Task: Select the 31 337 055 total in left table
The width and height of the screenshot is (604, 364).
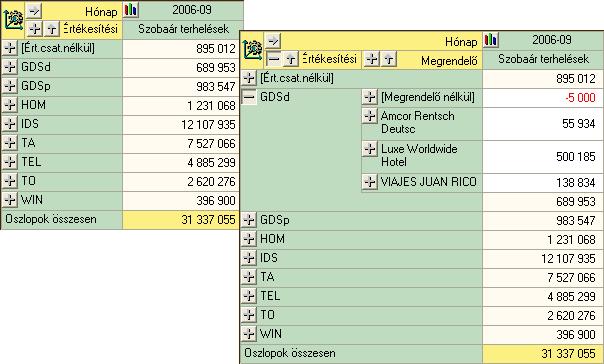Action: (181, 220)
